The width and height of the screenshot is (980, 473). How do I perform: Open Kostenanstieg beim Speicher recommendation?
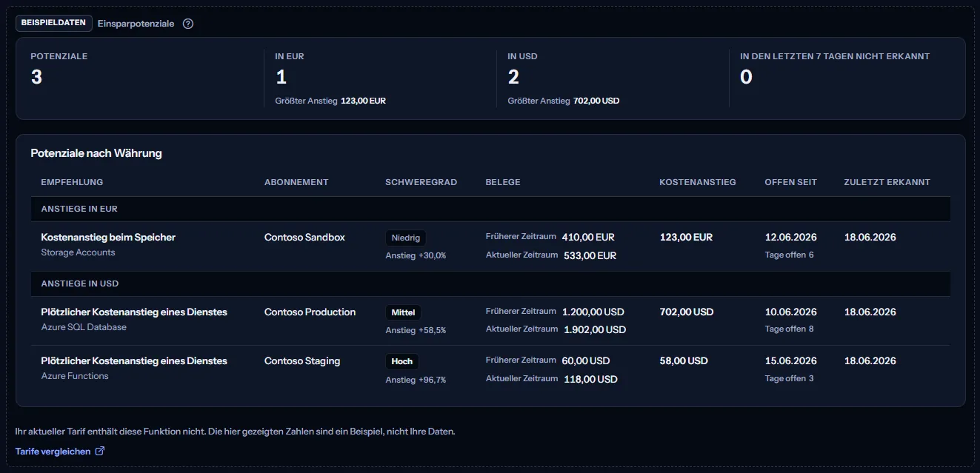point(108,238)
